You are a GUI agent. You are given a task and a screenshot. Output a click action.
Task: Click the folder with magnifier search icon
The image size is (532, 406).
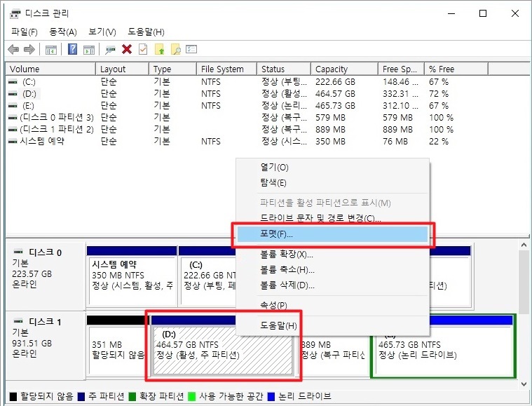click(176, 50)
